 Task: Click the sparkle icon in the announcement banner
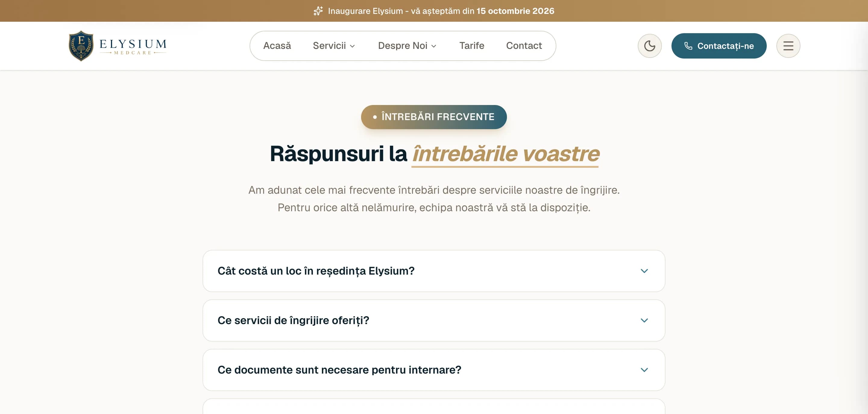318,11
